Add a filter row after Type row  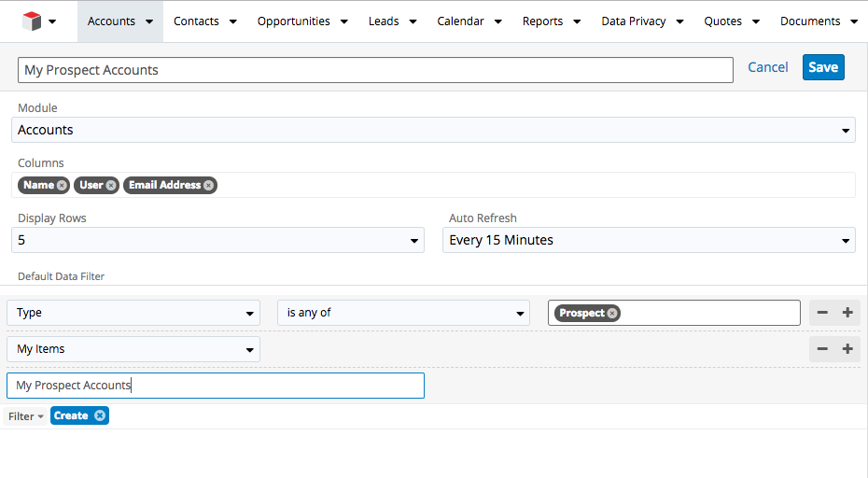click(847, 313)
